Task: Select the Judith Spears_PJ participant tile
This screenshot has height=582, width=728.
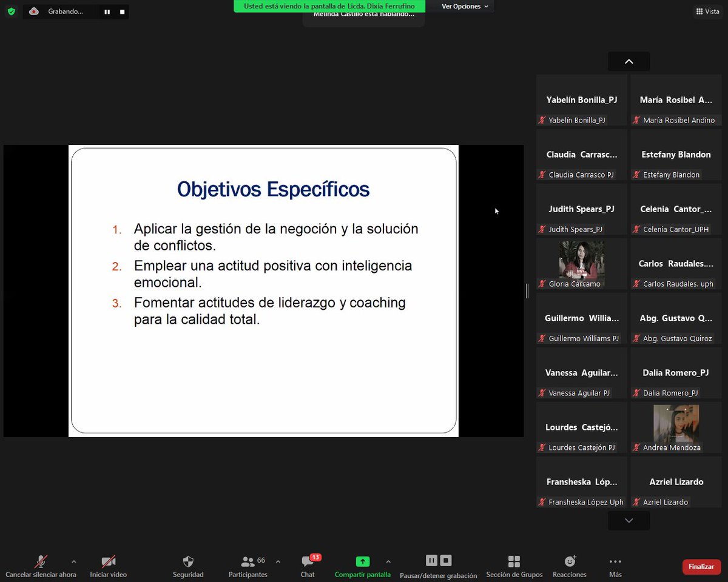Action: click(582, 209)
